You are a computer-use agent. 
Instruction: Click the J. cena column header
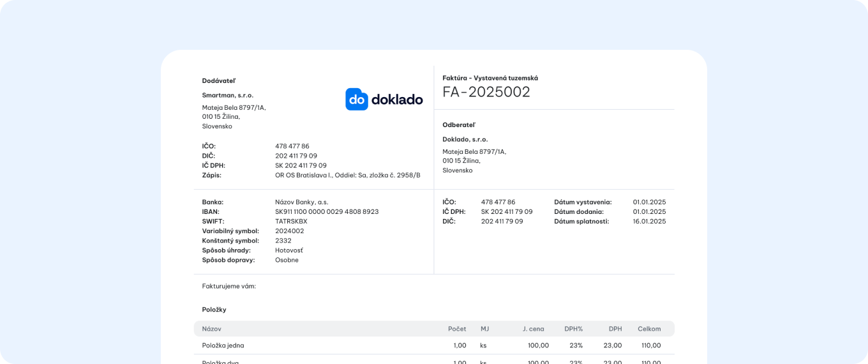[534, 329]
